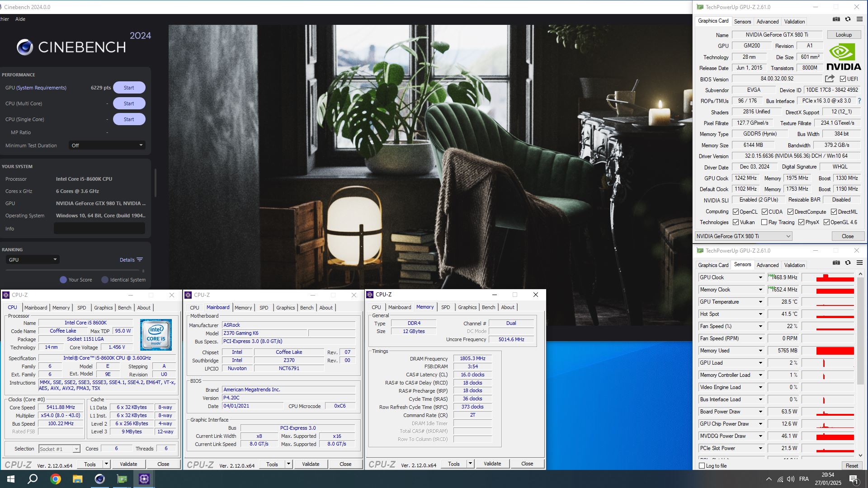
Task: Open the Tools dropdown arrow in CPU-Z Memory window
Action: [x=470, y=464]
